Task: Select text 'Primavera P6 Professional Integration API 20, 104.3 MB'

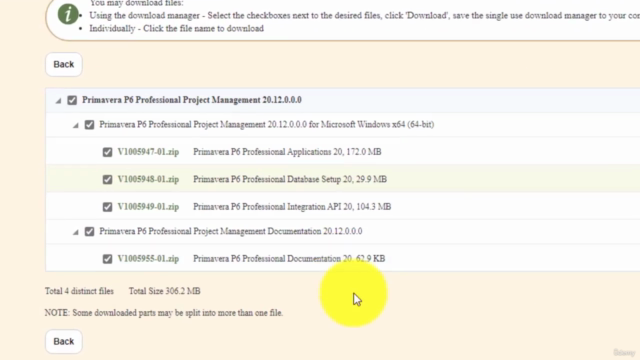Action: tap(292, 207)
